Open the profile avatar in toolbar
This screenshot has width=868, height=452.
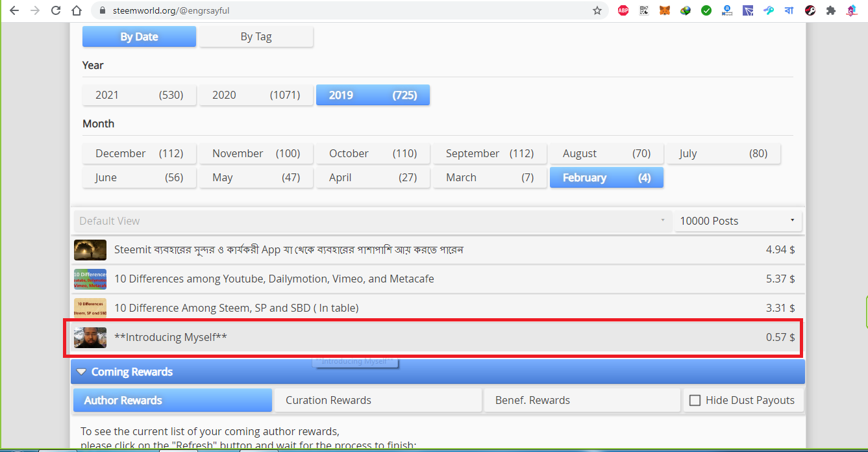coord(852,10)
